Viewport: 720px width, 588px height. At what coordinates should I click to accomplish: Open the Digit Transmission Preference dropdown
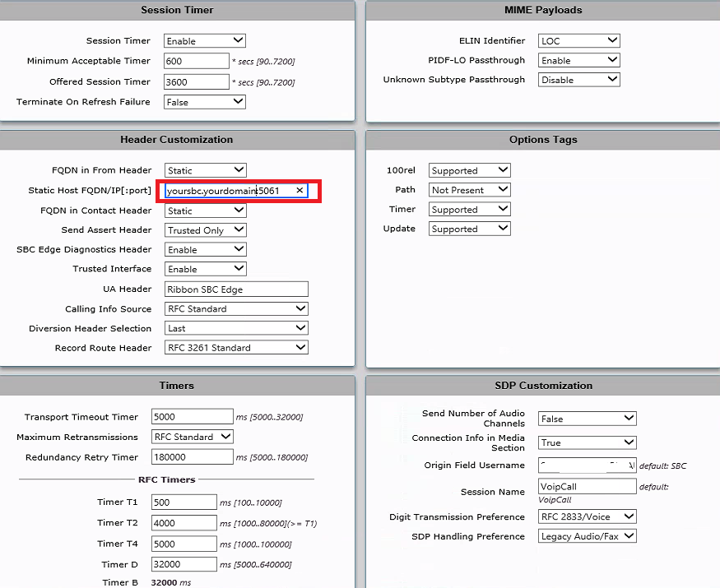tap(587, 516)
